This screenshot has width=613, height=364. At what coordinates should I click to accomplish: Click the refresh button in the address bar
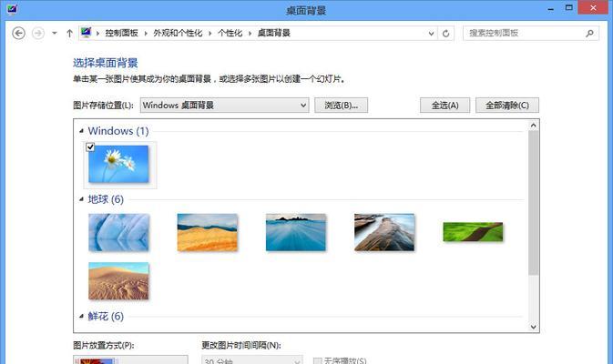tap(445, 34)
